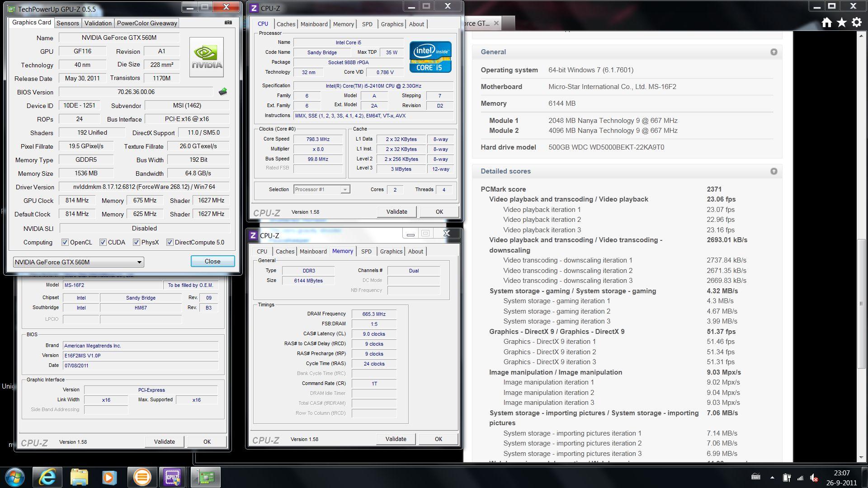The height and width of the screenshot is (488, 868).
Task: Open the browser home icon
Action: click(827, 23)
